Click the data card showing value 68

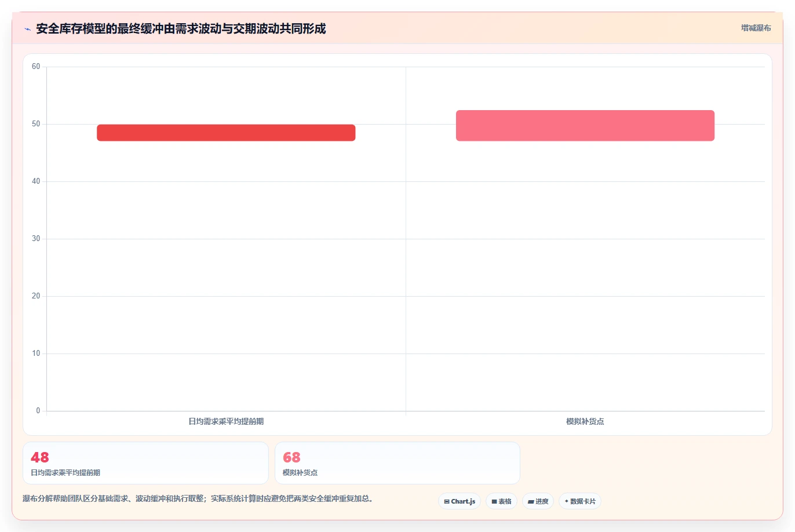(397, 463)
